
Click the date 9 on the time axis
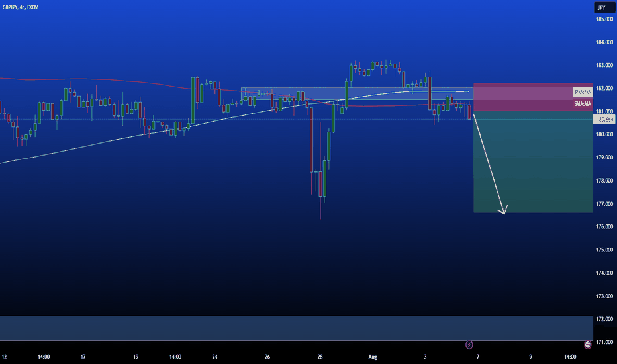point(530,357)
